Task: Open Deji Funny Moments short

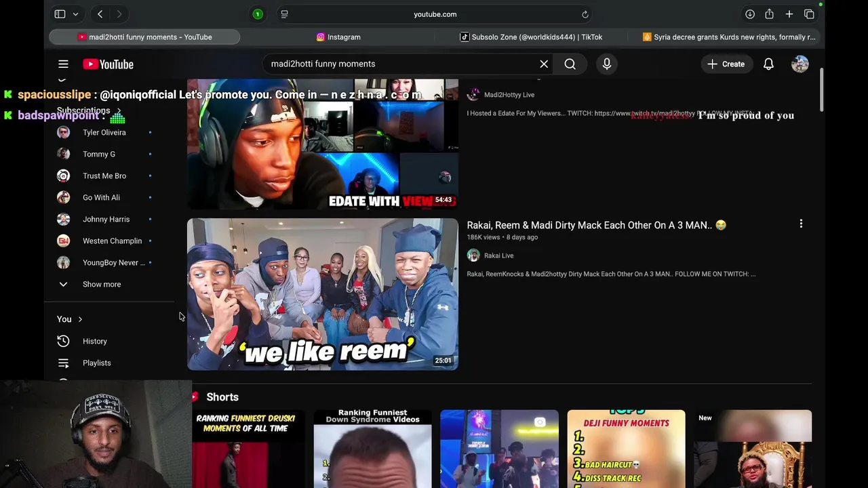Action: (x=626, y=449)
